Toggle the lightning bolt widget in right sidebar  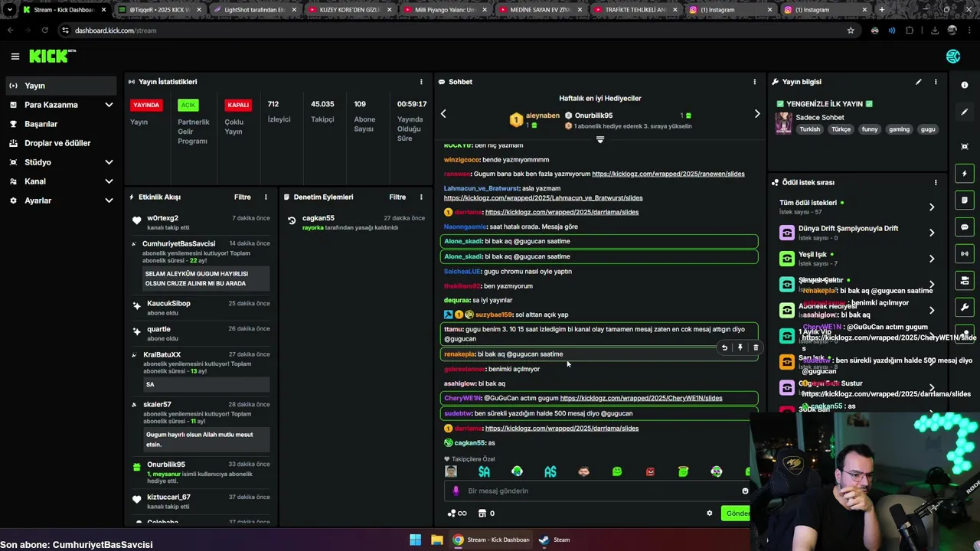pyautogui.click(x=965, y=174)
